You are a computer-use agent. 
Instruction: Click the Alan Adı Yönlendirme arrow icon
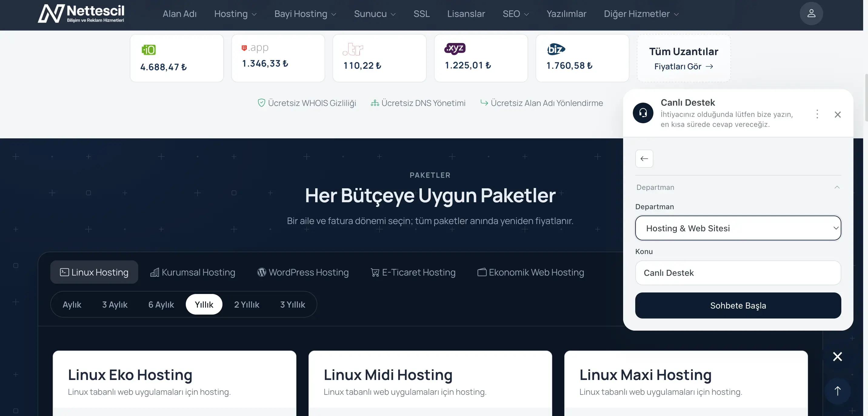[484, 102]
